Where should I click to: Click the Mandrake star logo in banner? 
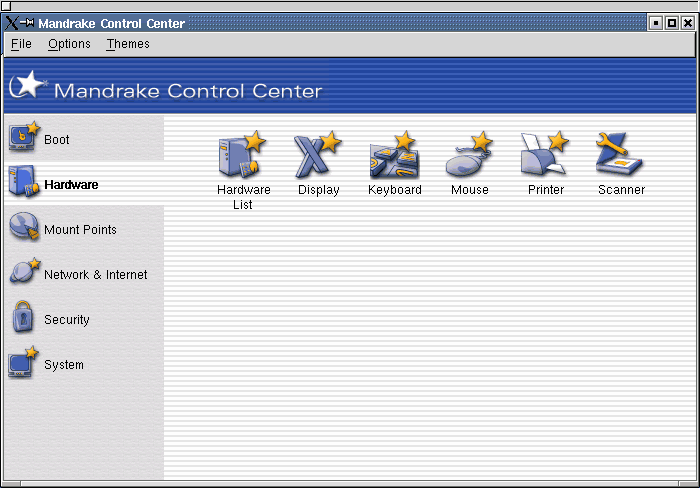click(x=28, y=84)
